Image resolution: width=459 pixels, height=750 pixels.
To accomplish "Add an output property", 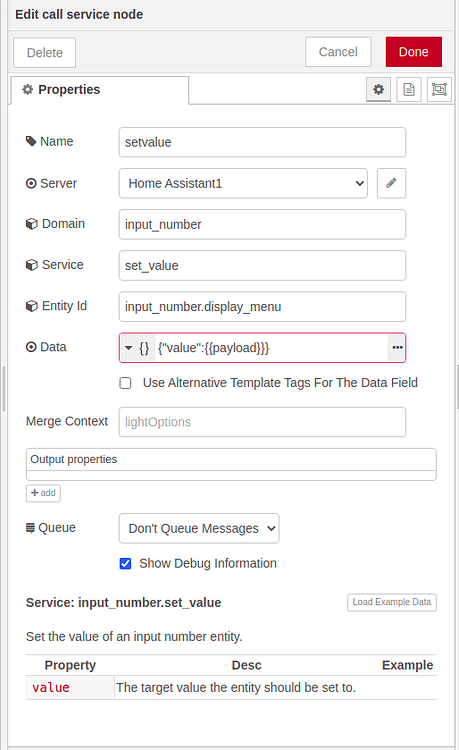I will pos(43,493).
